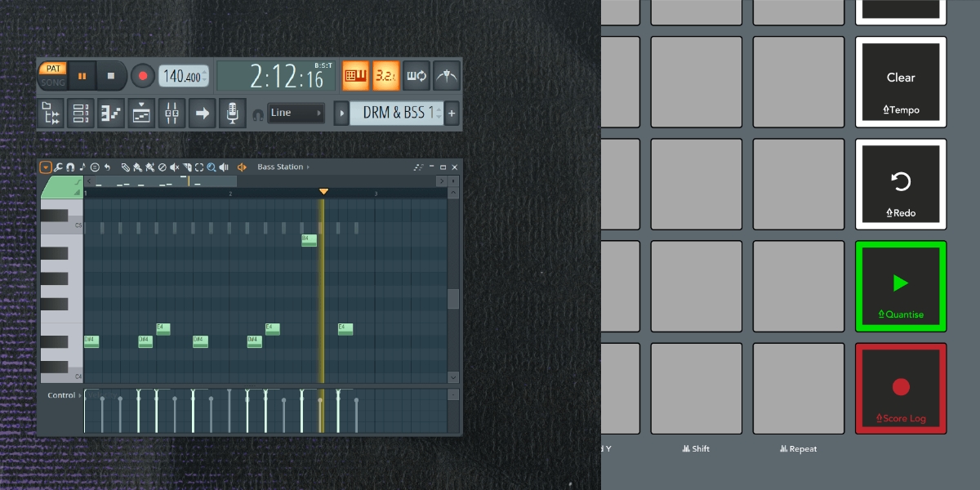Click the Shift label under the pads
The image size is (980, 490).
pyautogui.click(x=695, y=448)
